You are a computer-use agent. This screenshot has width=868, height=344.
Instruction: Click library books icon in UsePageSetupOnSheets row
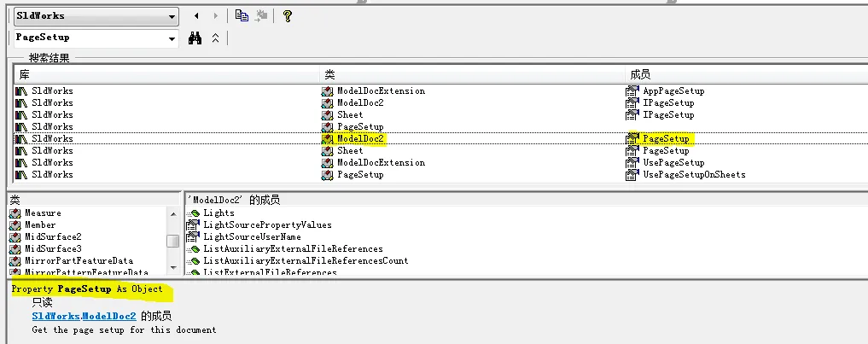point(21,174)
